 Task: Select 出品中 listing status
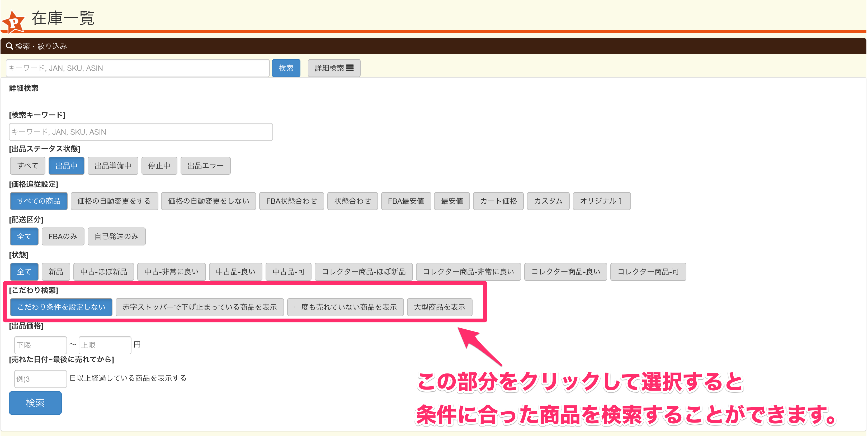click(66, 165)
